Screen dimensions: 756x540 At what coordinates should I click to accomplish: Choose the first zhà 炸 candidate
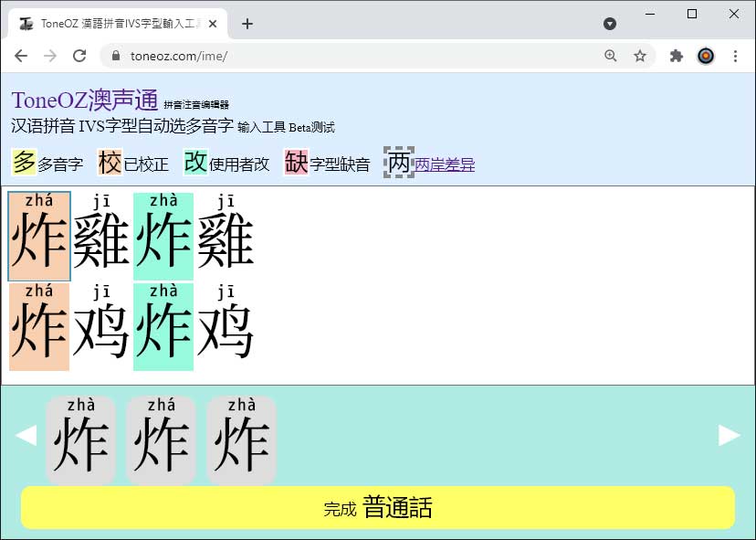pyautogui.click(x=80, y=439)
